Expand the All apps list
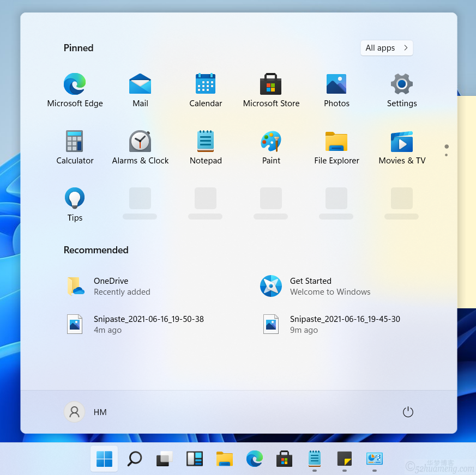The width and height of the screenshot is (476, 475). coord(387,48)
